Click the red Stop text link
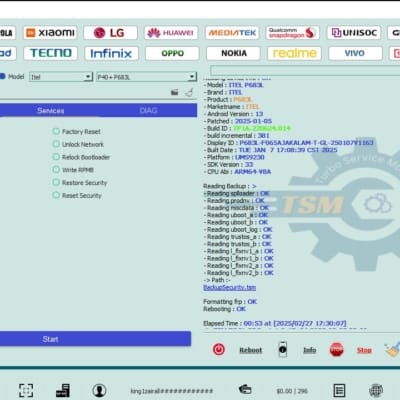 point(364,350)
